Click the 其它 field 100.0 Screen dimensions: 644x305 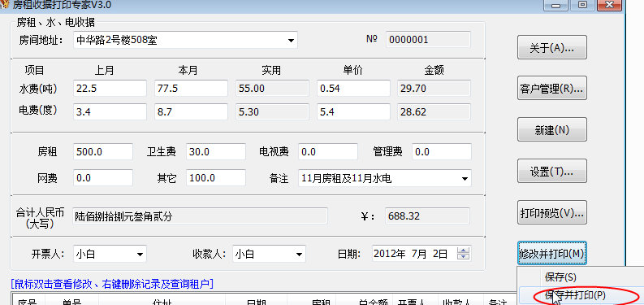pyautogui.click(x=216, y=178)
